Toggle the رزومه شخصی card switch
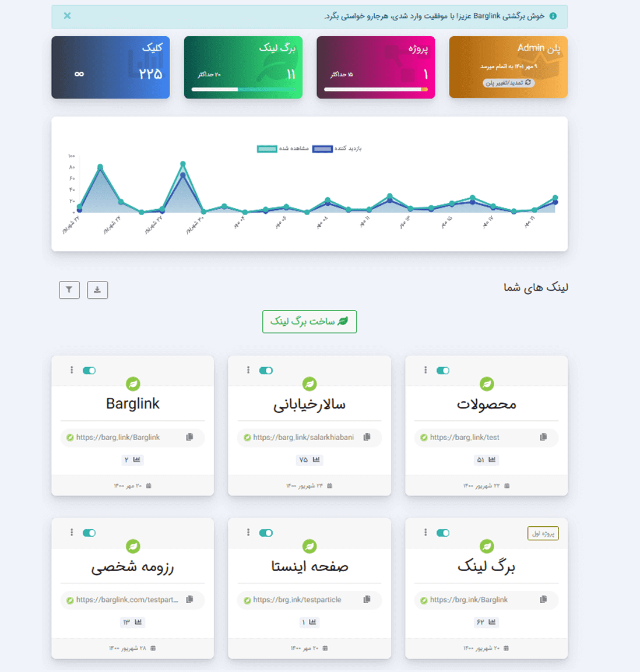Viewport: 640px width, 672px height. pos(89,533)
